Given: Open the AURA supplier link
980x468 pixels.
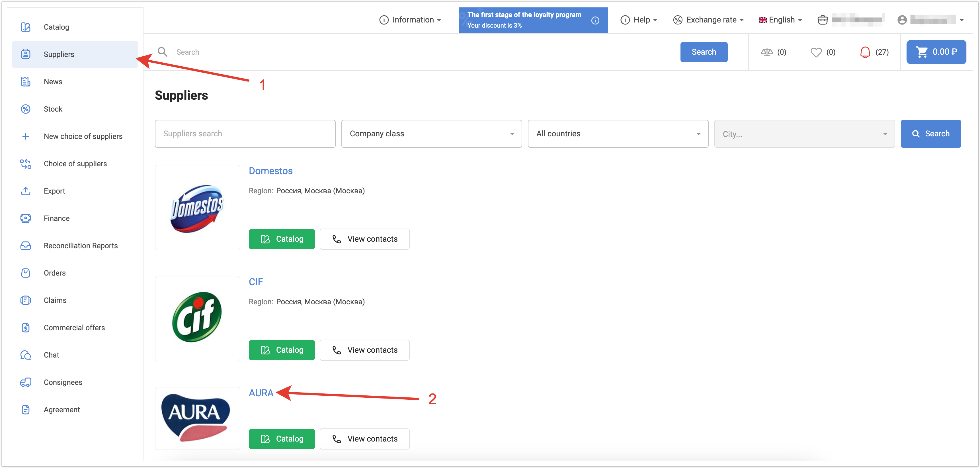Looking at the screenshot, I should coord(261,393).
